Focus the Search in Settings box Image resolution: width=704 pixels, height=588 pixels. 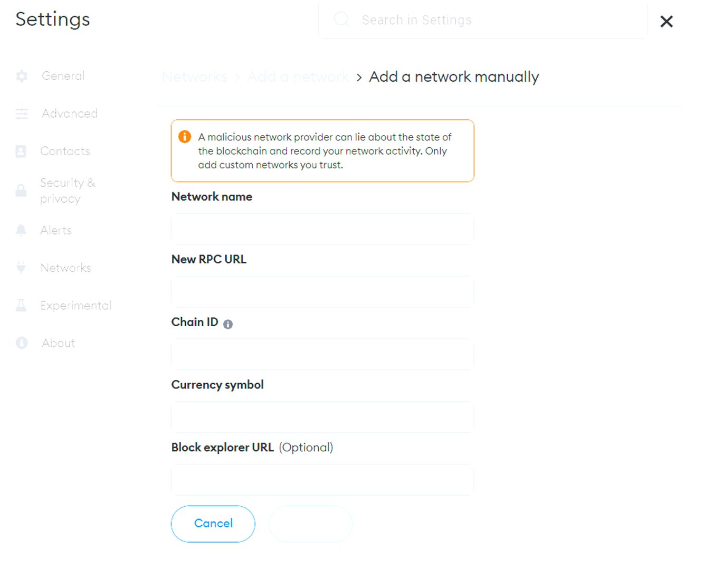click(x=483, y=20)
